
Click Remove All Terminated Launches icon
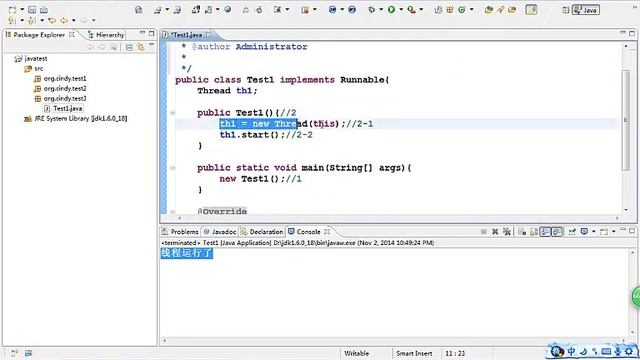coord(507,232)
